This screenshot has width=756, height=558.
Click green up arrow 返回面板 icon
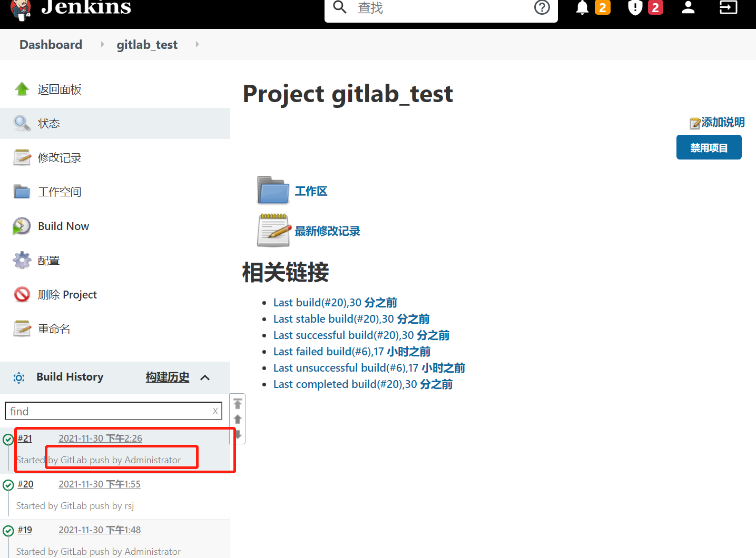(x=22, y=89)
